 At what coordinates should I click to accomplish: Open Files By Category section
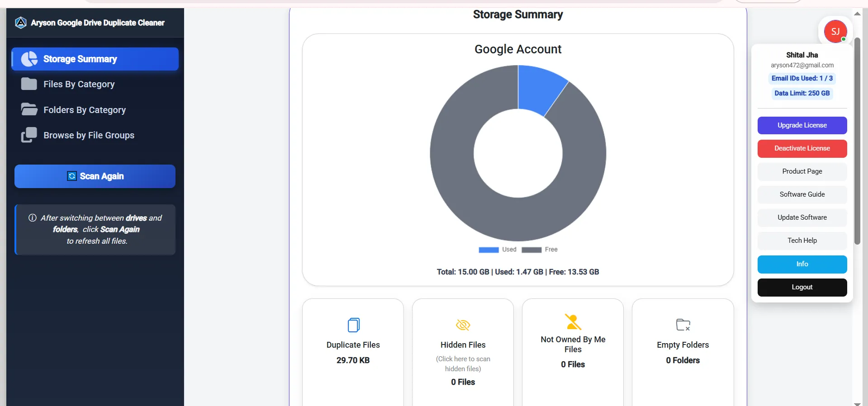point(95,84)
